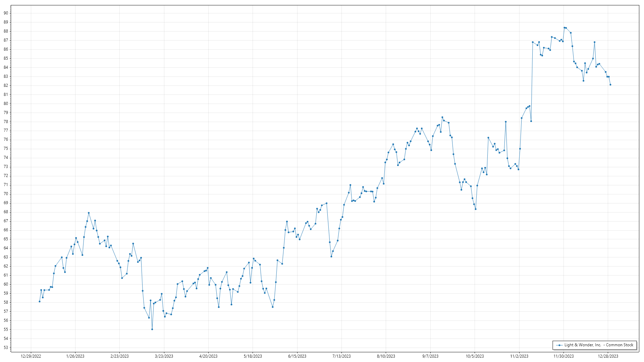Click the 9/7/2023 x-axis label

[430, 356]
